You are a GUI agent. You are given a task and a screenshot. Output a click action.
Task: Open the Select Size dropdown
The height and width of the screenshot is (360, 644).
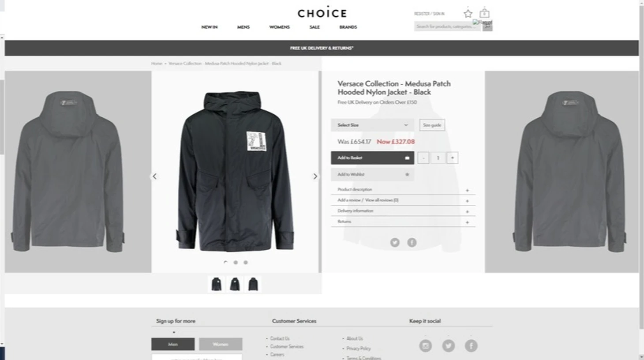coord(372,125)
